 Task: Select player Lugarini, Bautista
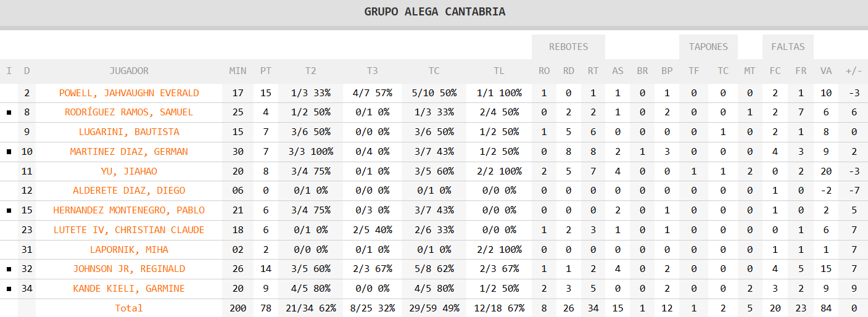click(129, 132)
